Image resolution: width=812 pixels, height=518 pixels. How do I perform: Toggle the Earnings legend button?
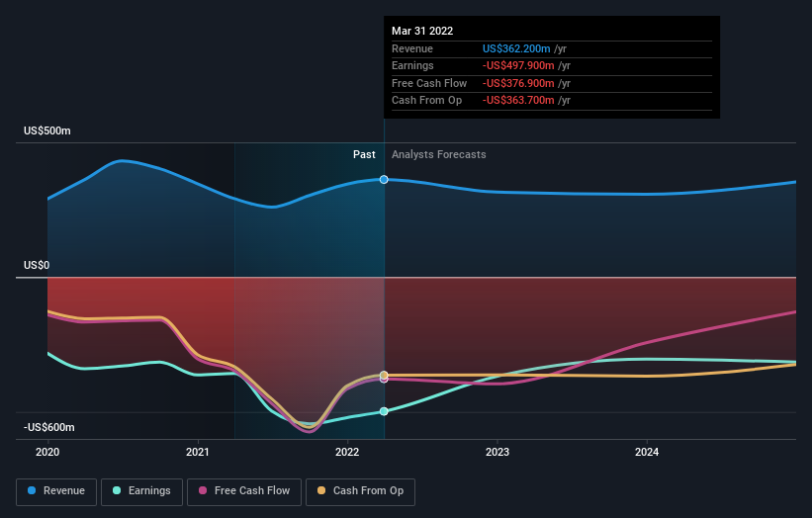click(141, 491)
